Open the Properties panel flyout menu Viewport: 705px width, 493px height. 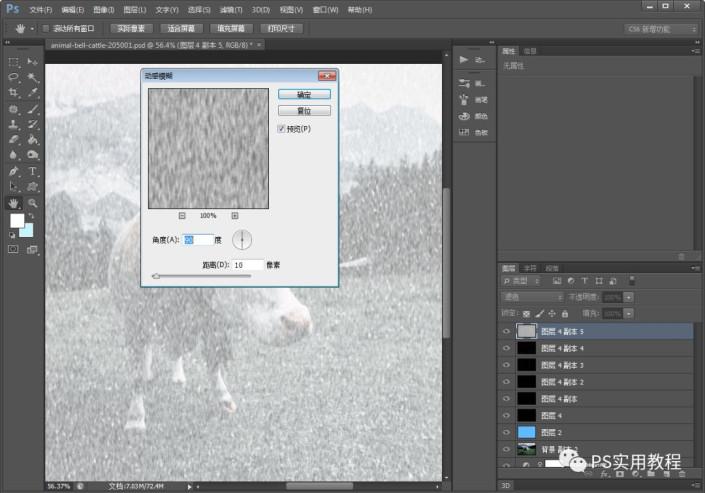[695, 51]
